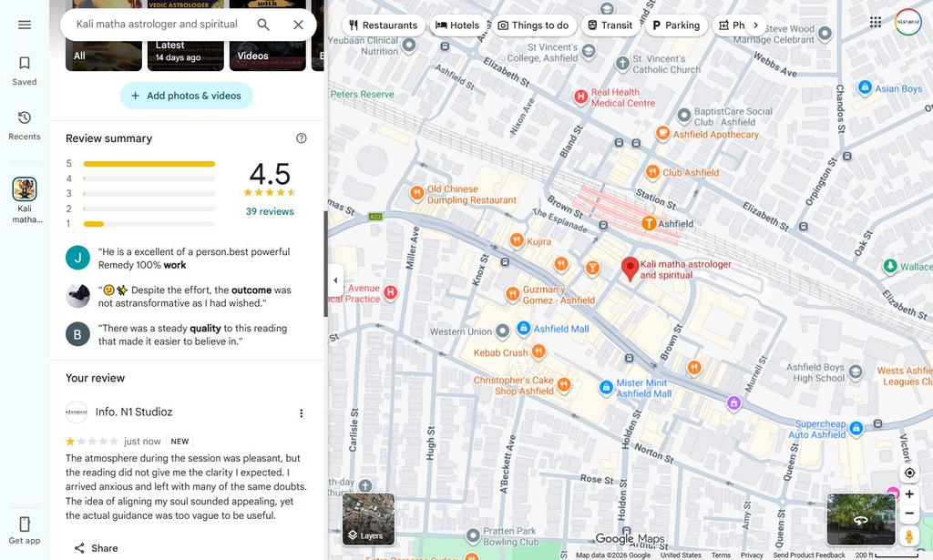Show your location button

(x=909, y=473)
